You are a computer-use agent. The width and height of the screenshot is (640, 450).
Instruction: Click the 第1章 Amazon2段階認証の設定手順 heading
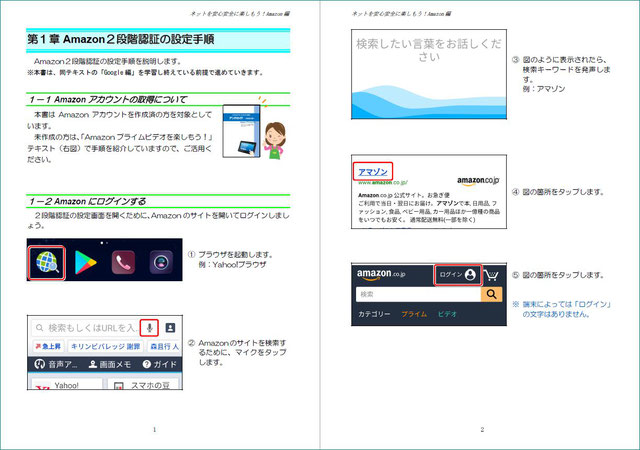click(x=121, y=39)
